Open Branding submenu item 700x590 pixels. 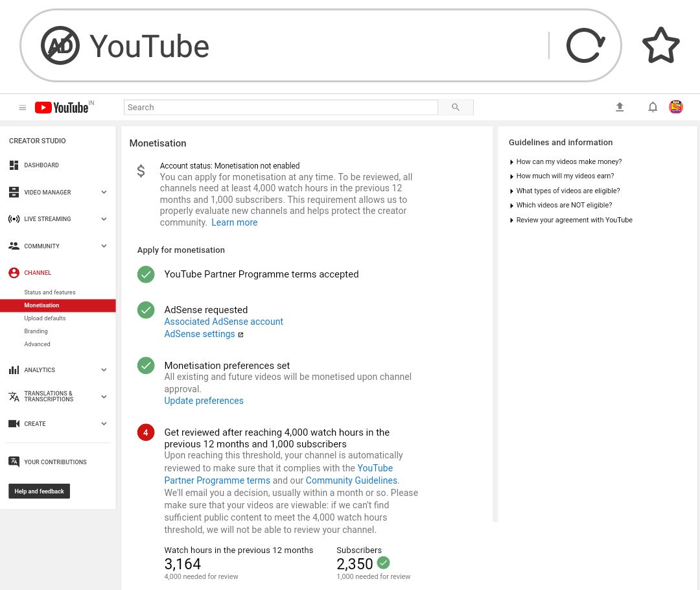36,331
